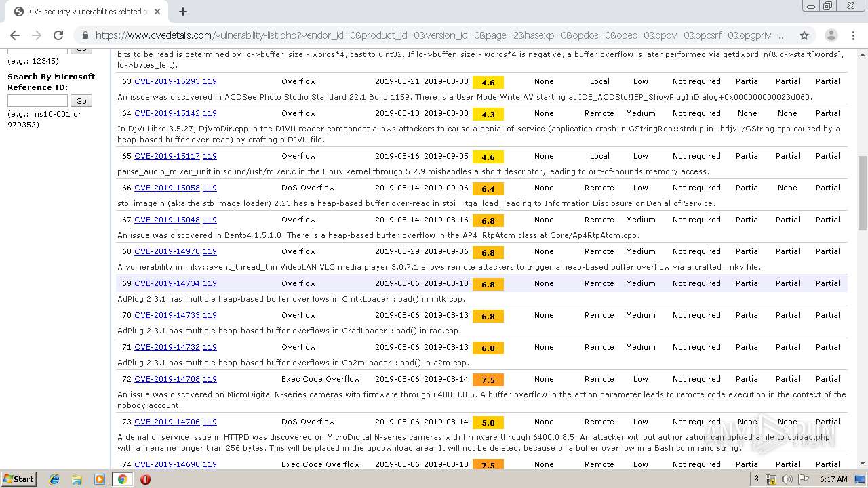The image size is (868, 488).
Task: Click score 4.3 for CVE-2019-15142
Action: (x=488, y=114)
